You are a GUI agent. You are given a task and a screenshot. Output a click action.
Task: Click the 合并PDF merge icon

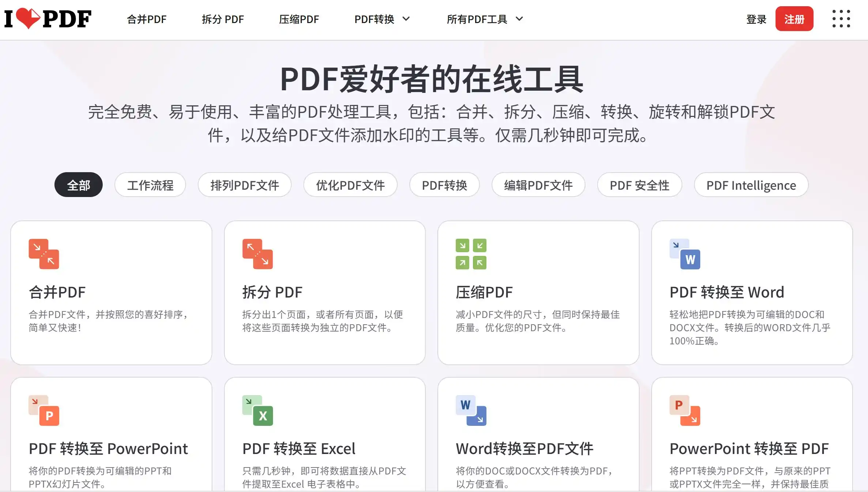[x=44, y=254]
